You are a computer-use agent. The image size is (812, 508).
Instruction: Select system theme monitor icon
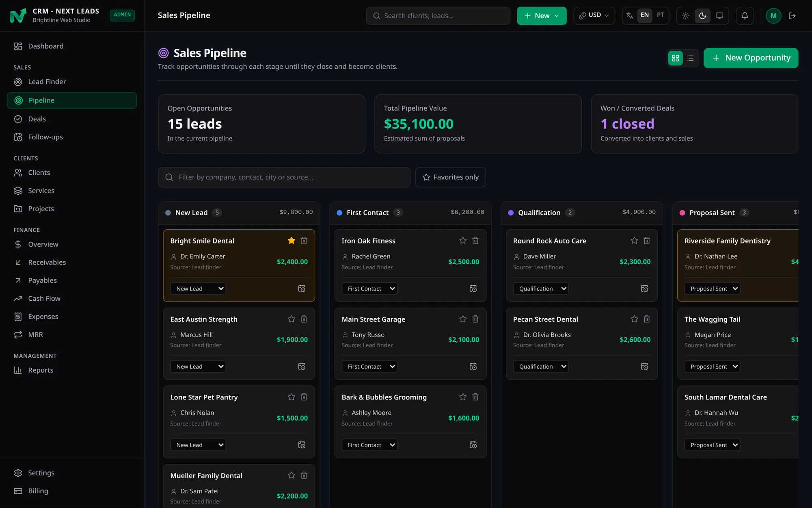click(719, 16)
